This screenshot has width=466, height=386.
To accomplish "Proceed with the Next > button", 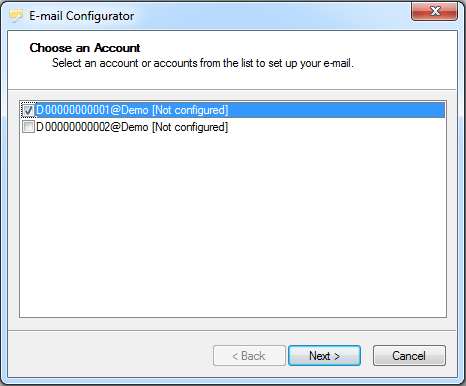I will point(324,356).
